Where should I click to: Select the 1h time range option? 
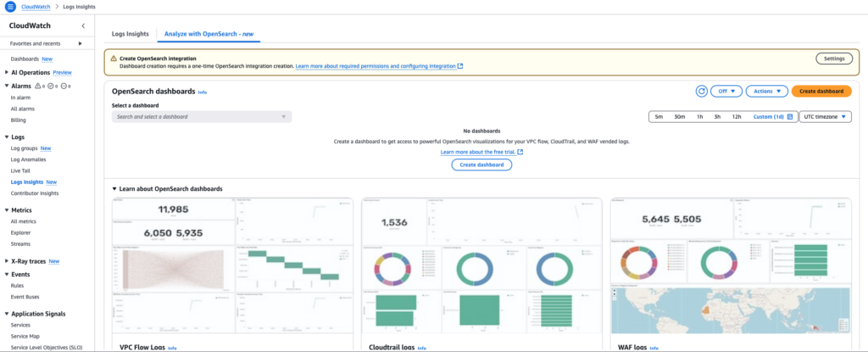[x=699, y=116]
